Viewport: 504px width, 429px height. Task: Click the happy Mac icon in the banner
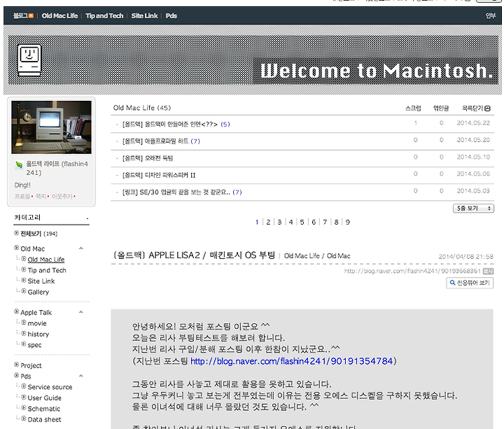(29, 60)
